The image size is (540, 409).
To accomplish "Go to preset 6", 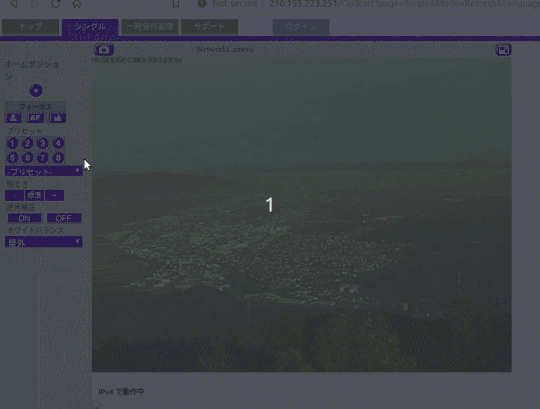I will pos(28,158).
